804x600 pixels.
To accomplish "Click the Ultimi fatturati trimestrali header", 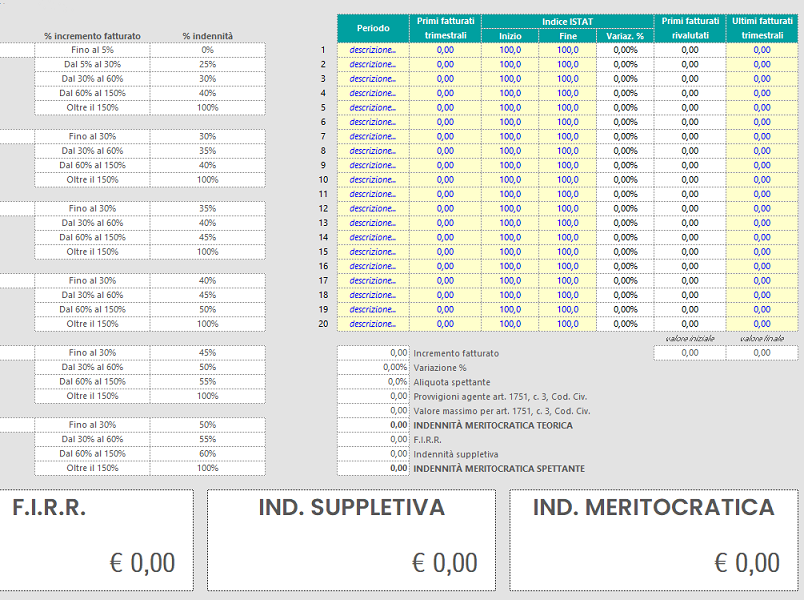I will (762, 28).
